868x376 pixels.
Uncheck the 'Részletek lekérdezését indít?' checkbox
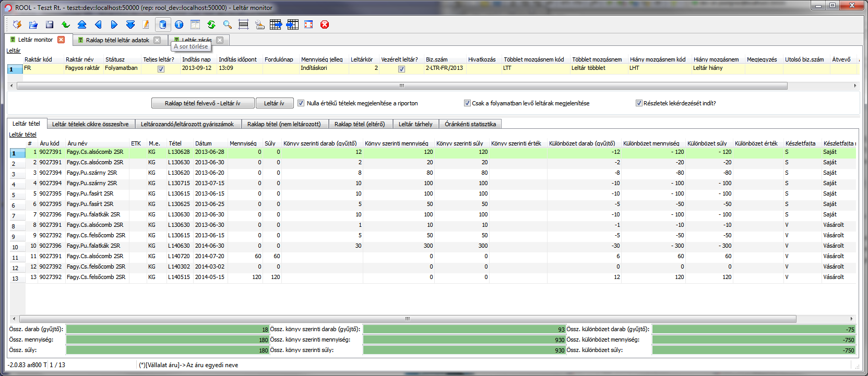click(639, 103)
